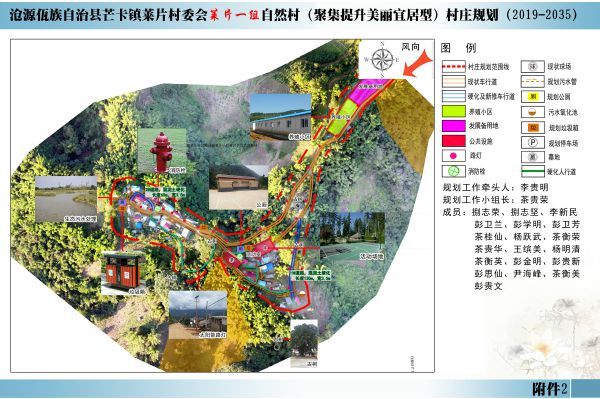
Task: Click member name 捌志荣
Action: [486, 212]
